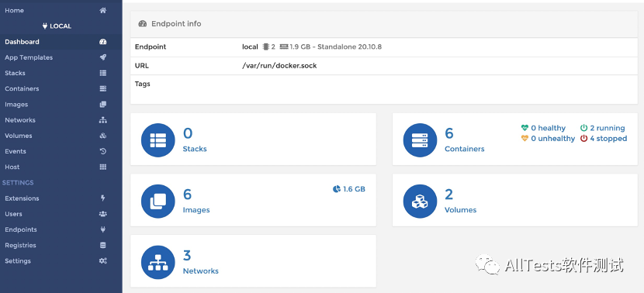Click the large Containers circle icon
Screen dimensions: 644x293
(421, 140)
